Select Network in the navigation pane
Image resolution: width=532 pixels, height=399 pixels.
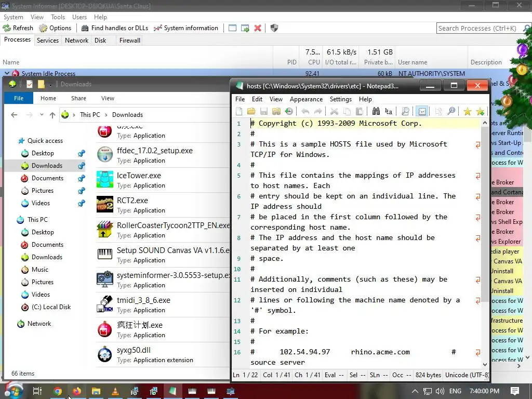39,323
